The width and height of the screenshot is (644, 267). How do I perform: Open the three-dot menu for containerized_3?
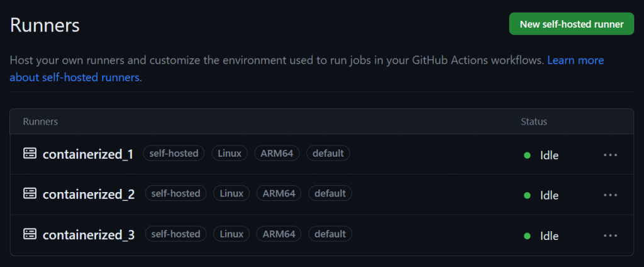610,236
